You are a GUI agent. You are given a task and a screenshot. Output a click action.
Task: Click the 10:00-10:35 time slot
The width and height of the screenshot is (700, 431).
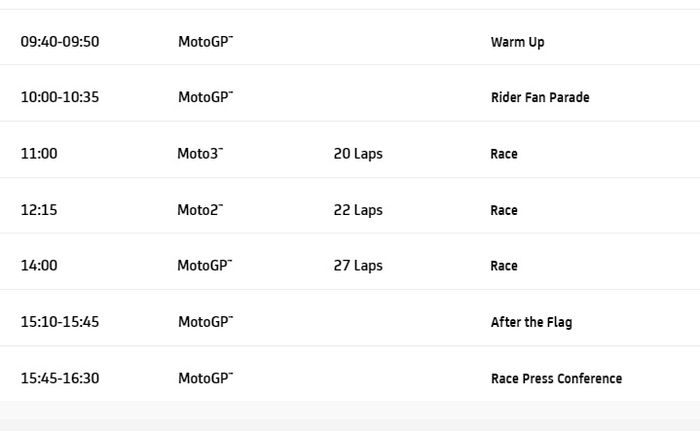pyautogui.click(x=60, y=98)
